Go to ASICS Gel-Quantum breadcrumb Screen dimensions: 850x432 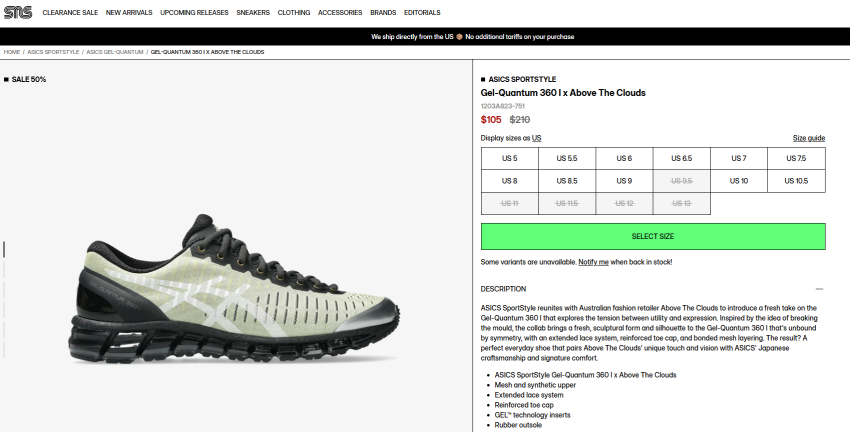pyautogui.click(x=114, y=52)
